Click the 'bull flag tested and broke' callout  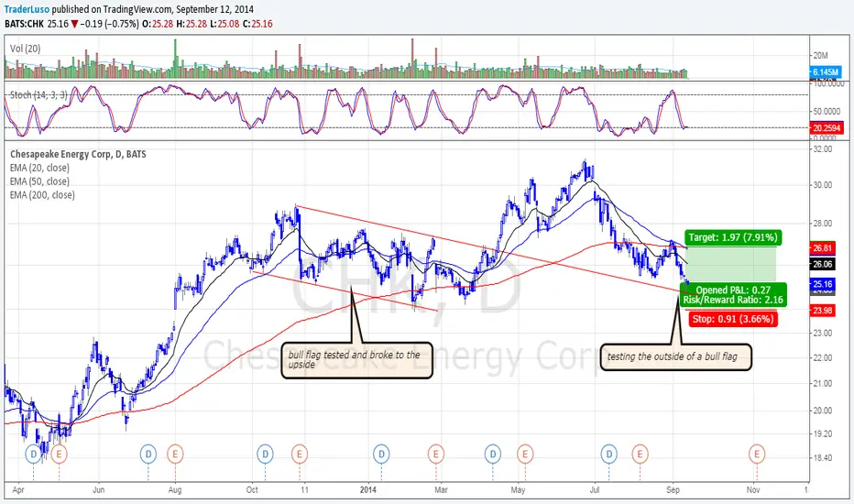pyautogui.click(x=356, y=359)
